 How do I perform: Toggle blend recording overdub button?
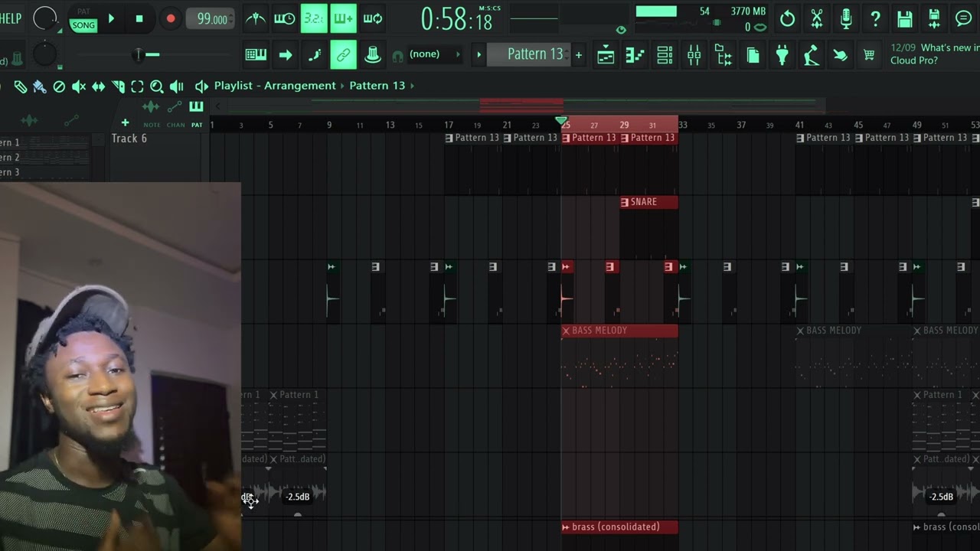coord(343,19)
